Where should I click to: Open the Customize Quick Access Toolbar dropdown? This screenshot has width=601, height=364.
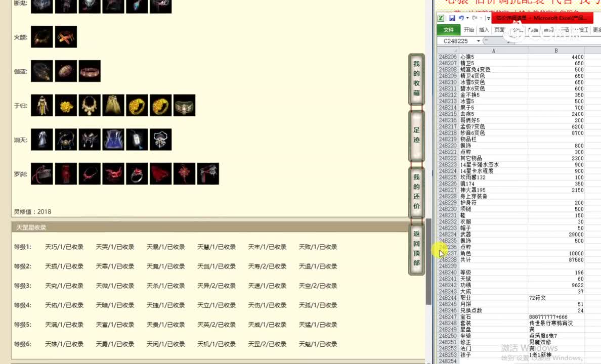click(488, 18)
